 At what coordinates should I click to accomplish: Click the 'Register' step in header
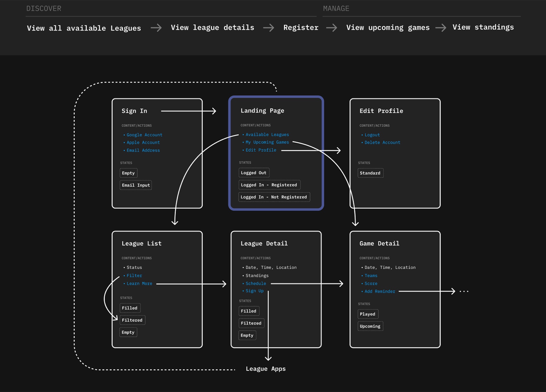pyautogui.click(x=301, y=28)
